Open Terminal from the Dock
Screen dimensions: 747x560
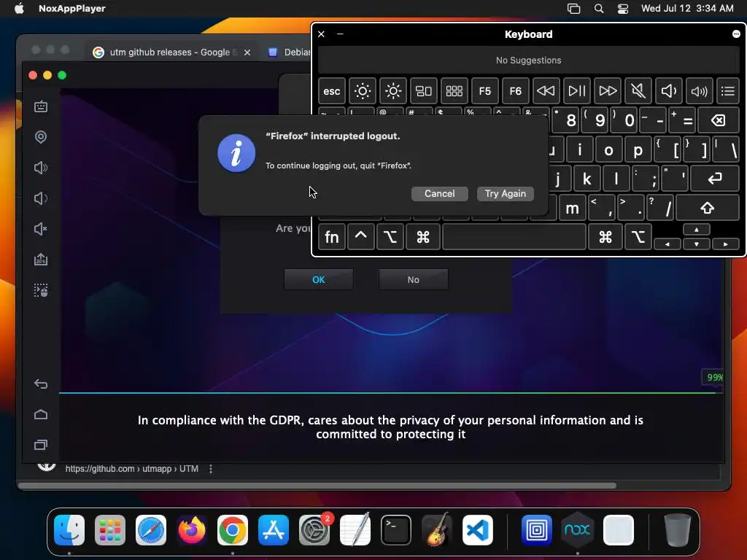pyautogui.click(x=396, y=530)
